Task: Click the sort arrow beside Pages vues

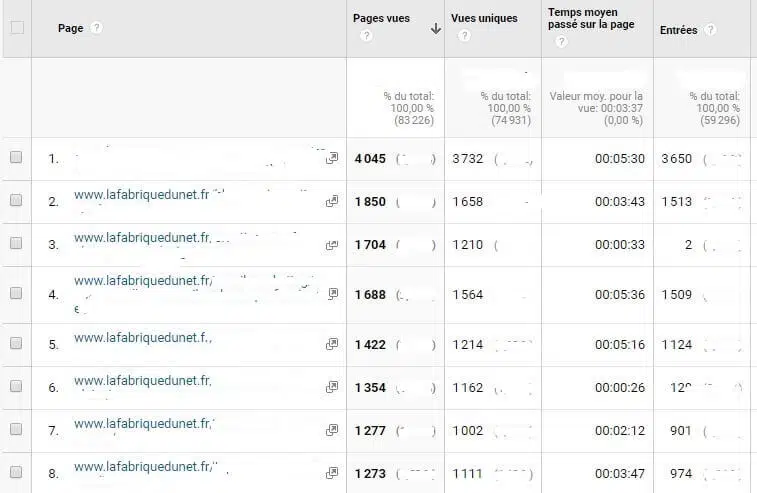Action: (x=435, y=29)
